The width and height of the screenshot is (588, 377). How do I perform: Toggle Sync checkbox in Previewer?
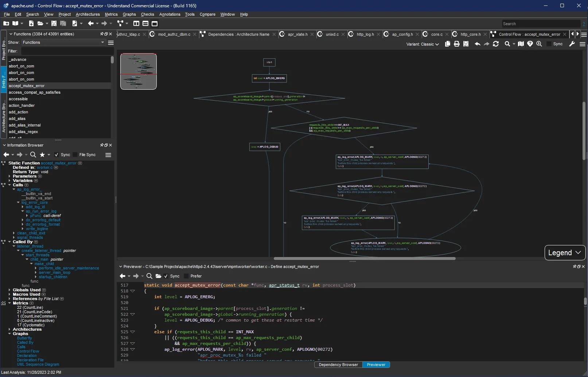pyautogui.click(x=166, y=276)
